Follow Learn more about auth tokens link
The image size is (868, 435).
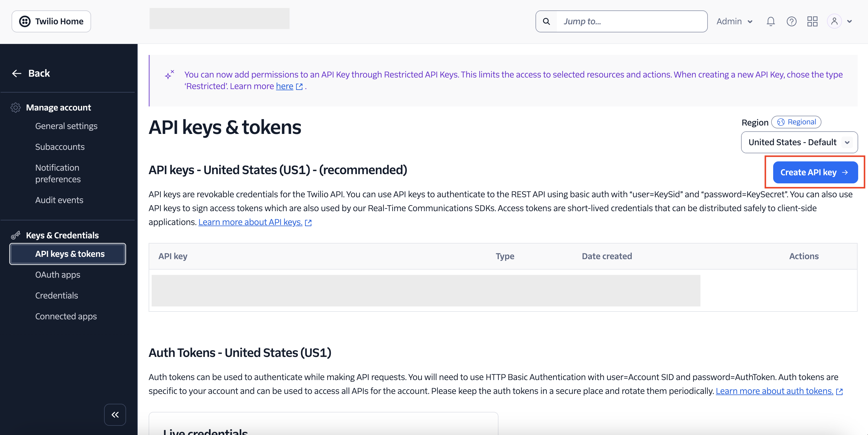774,391
